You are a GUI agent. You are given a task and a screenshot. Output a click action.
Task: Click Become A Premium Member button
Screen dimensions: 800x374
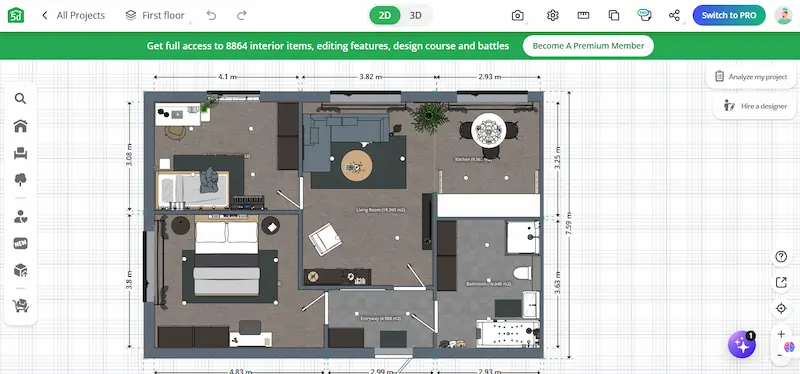588,46
